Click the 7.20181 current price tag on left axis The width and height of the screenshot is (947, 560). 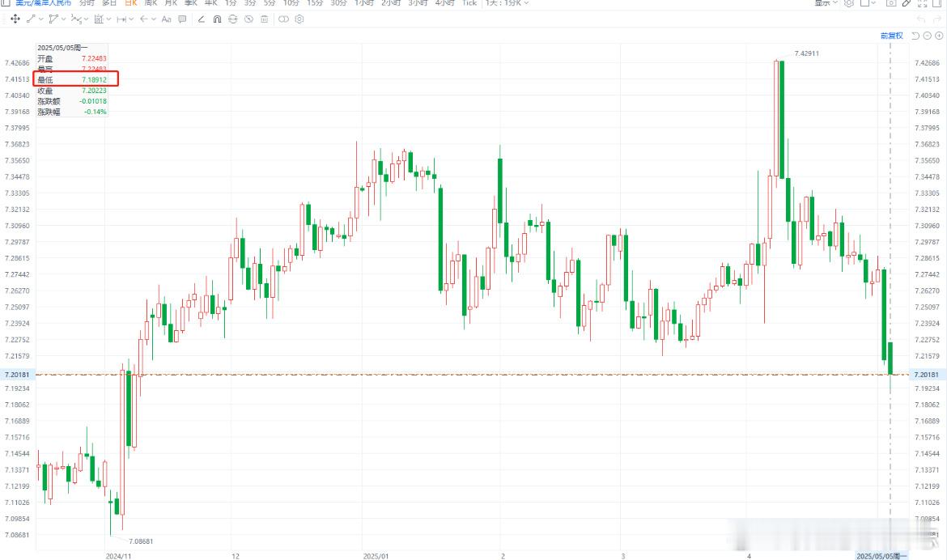[x=17, y=375]
